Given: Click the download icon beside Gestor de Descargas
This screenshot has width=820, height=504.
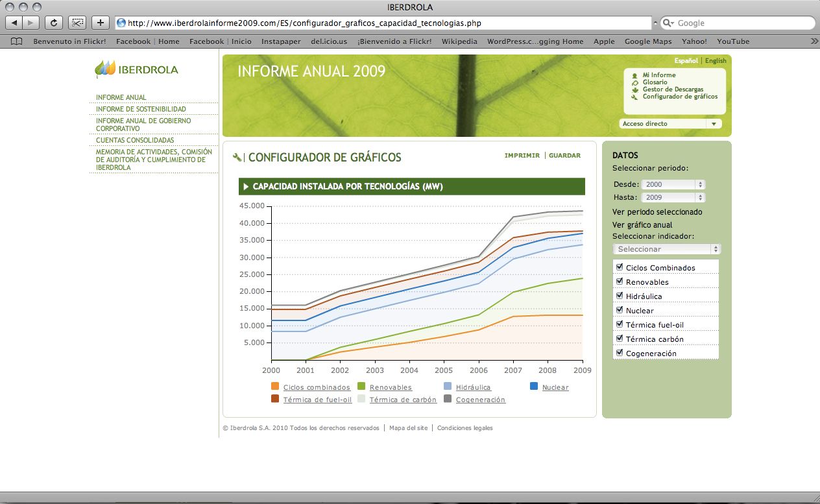Looking at the screenshot, I should click(634, 90).
